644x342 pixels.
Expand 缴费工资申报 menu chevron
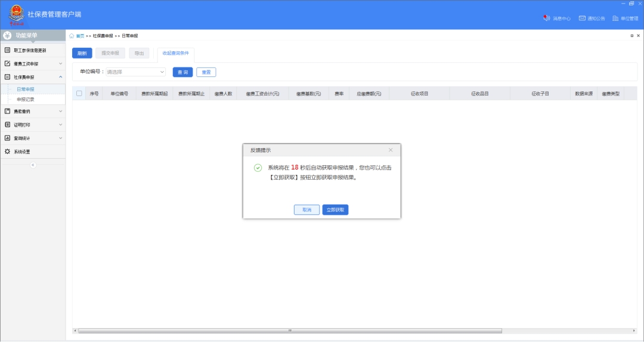60,63
